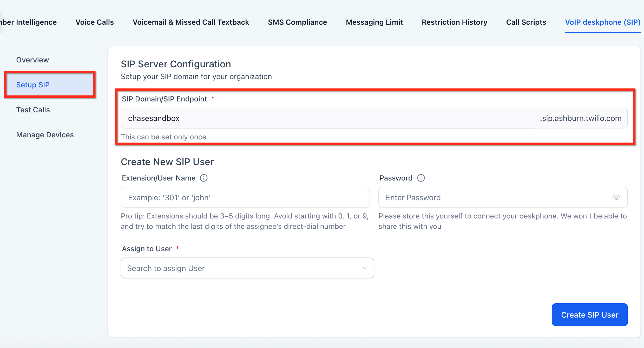Go to Test Calls section
644x348 pixels.
click(x=33, y=110)
